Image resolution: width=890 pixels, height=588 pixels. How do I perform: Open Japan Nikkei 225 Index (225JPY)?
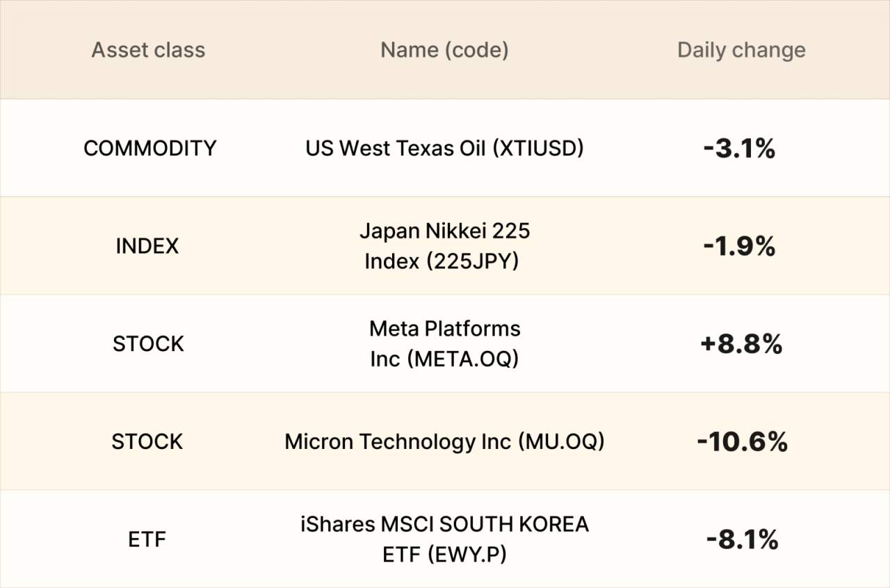tap(444, 246)
